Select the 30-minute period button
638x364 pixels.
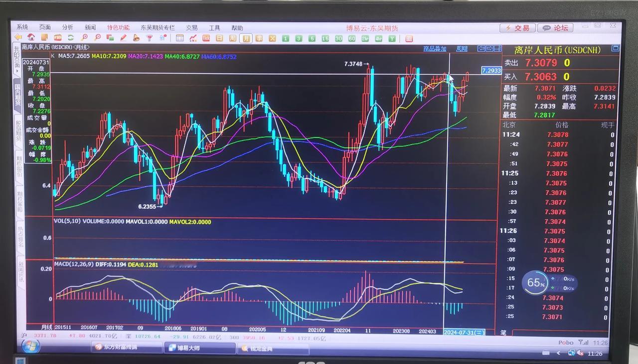338,38
